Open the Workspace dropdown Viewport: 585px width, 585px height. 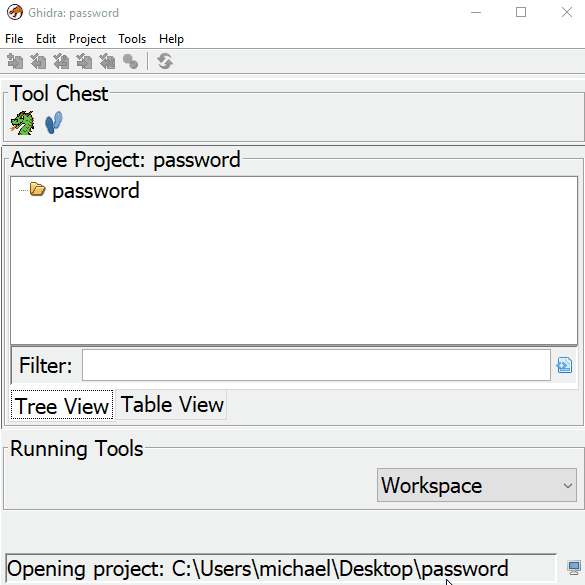coord(477,485)
